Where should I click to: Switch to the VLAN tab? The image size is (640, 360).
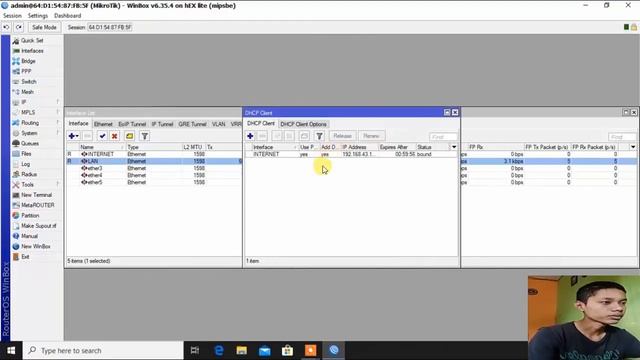(218, 124)
